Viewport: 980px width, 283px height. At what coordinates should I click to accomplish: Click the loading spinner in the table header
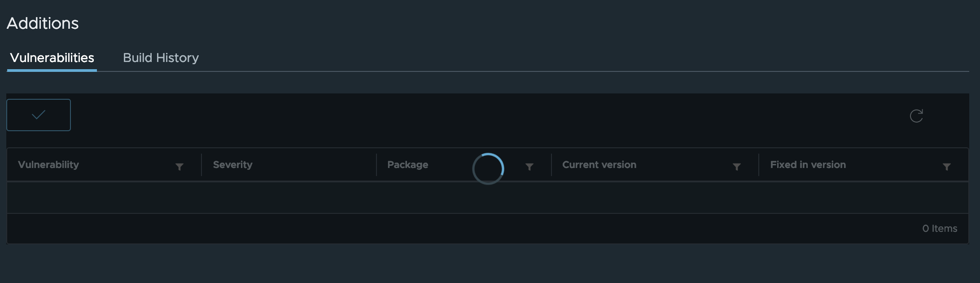point(488,168)
